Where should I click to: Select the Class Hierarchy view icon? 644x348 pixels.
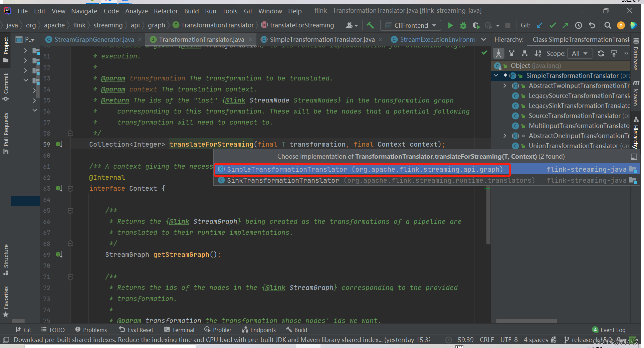click(x=498, y=53)
